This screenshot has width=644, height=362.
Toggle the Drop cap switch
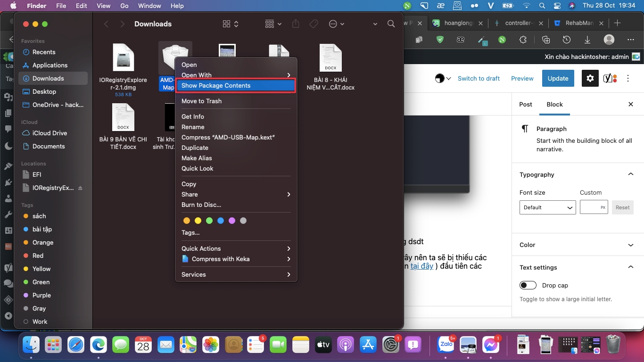[x=528, y=285]
